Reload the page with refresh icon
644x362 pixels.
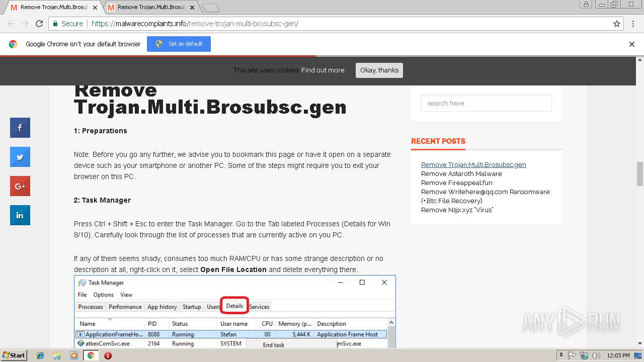[39, 24]
